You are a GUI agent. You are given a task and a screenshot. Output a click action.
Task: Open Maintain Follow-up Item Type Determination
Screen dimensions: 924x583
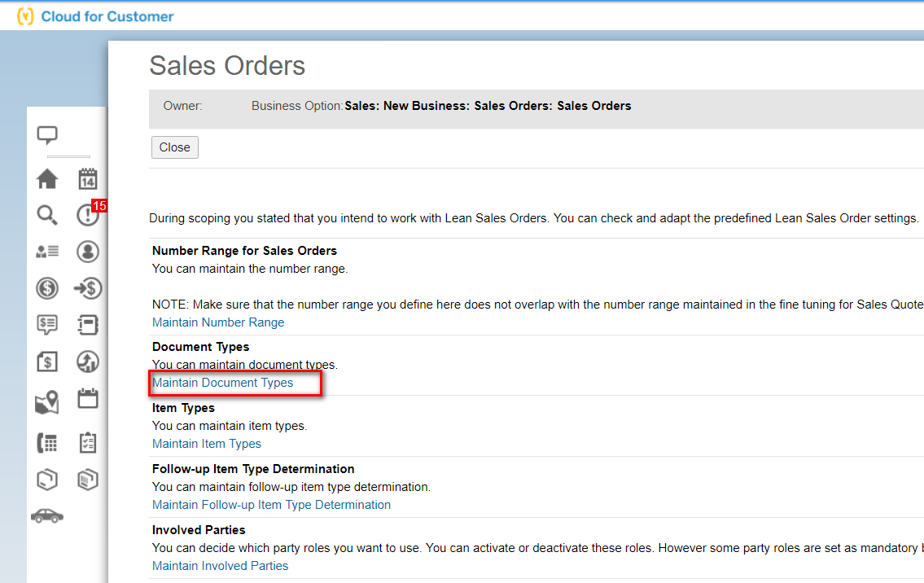coord(271,504)
